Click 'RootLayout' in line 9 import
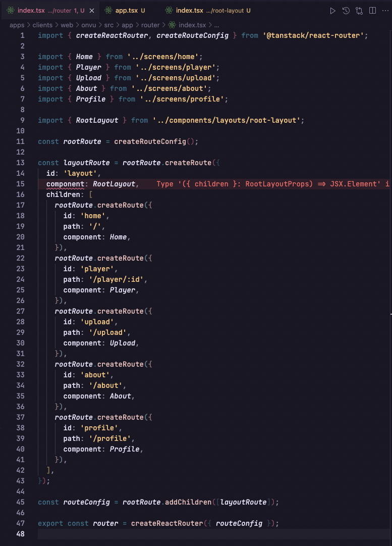The image size is (392, 546). coord(97,121)
